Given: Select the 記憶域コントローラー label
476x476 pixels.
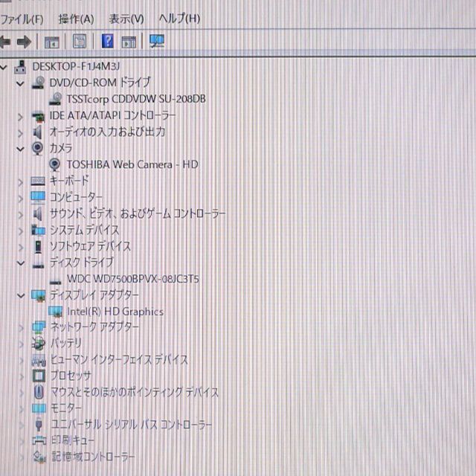Looking at the screenshot, I should (x=93, y=457).
